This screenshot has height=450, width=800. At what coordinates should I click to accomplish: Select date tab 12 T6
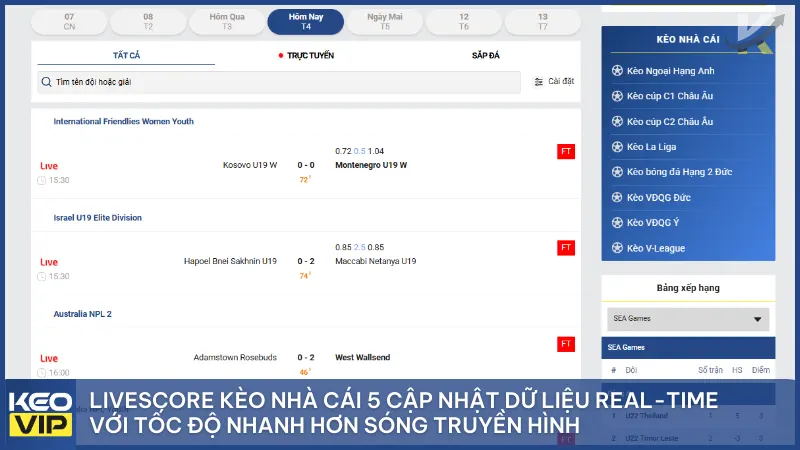pyautogui.click(x=464, y=21)
